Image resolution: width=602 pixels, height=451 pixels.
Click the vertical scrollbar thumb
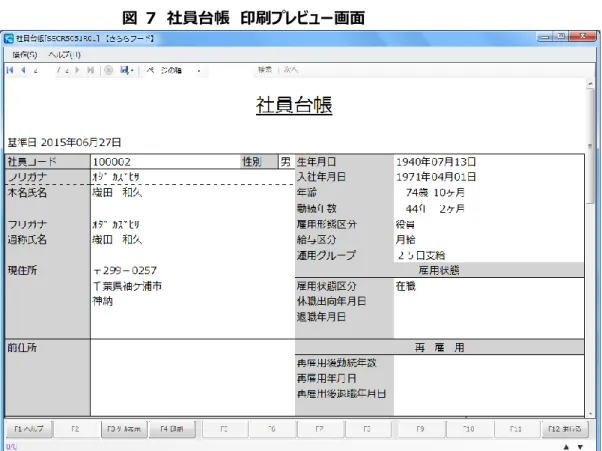[590, 146]
